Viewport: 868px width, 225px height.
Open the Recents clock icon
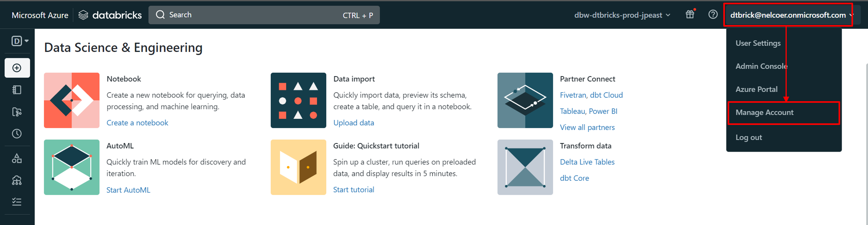click(x=17, y=134)
